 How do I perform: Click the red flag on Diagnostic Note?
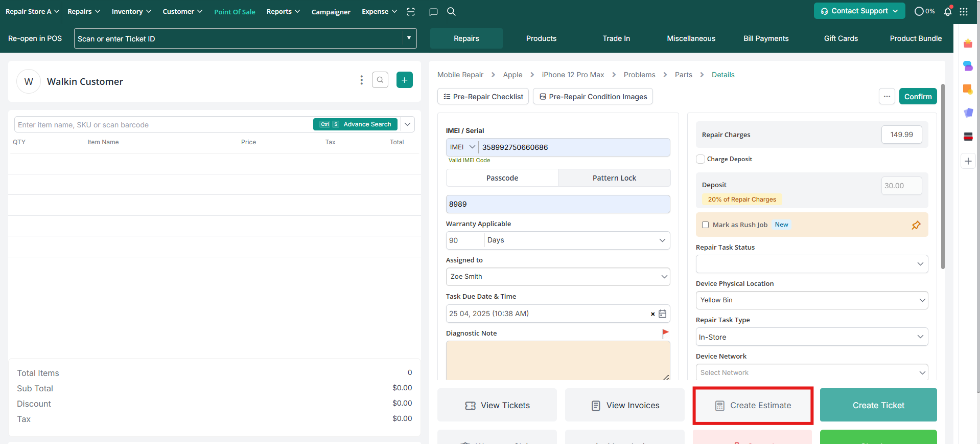click(x=665, y=334)
